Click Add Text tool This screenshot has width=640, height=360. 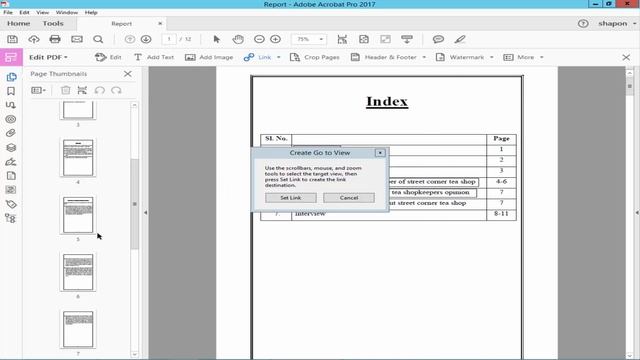[154, 57]
